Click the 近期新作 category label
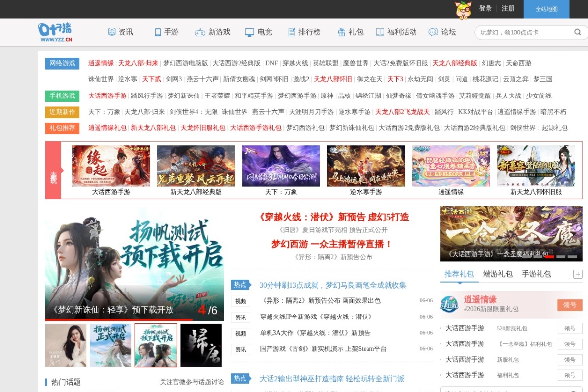 (62, 112)
